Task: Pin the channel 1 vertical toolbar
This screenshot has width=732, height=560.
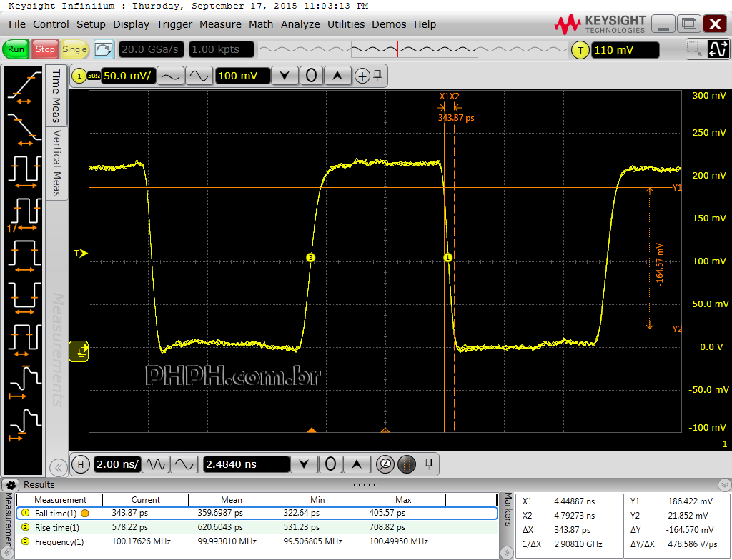Action: pyautogui.click(x=378, y=74)
